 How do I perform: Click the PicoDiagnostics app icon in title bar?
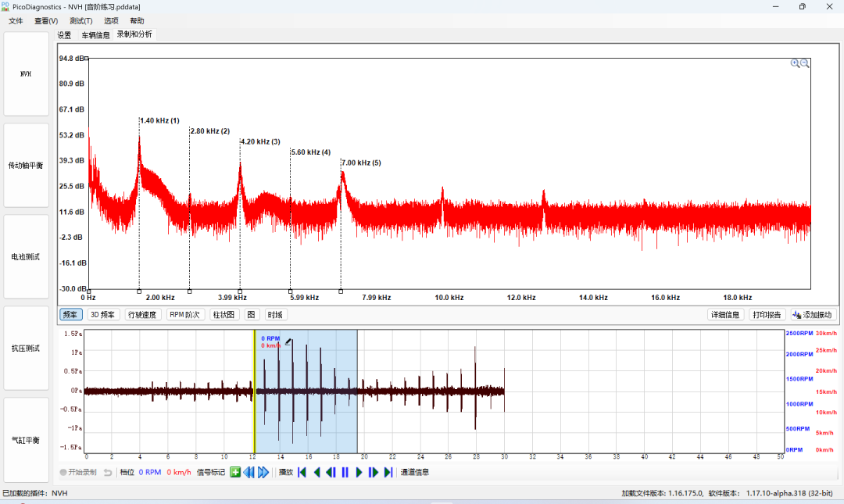pyautogui.click(x=5, y=6)
